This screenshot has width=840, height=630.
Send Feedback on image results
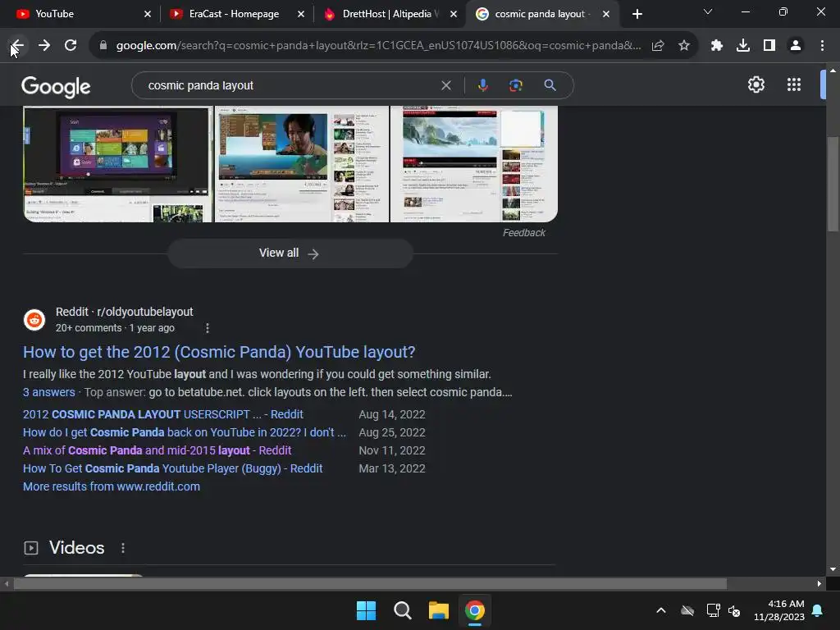click(x=524, y=232)
